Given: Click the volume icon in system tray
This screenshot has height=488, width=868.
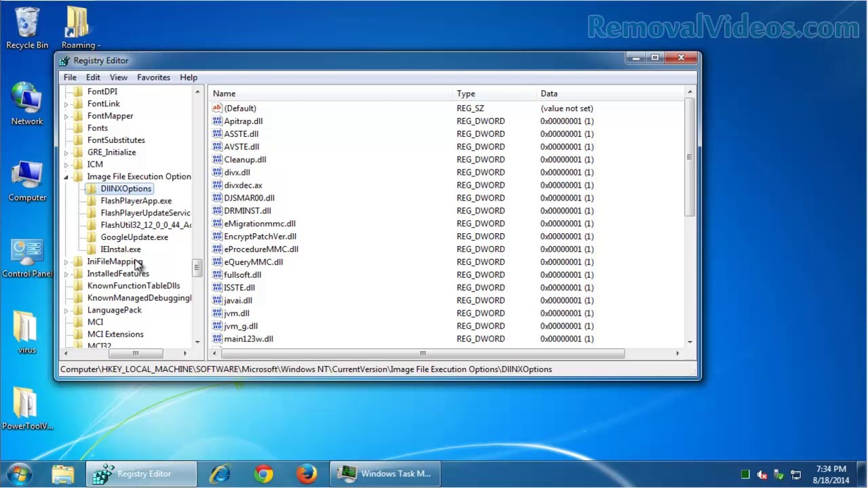Looking at the screenshot, I should [762, 474].
